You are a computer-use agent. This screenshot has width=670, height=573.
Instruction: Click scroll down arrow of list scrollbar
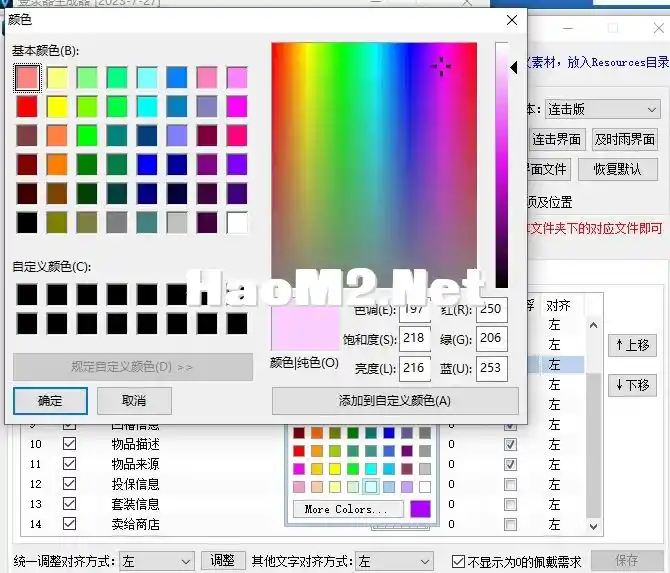[594, 526]
